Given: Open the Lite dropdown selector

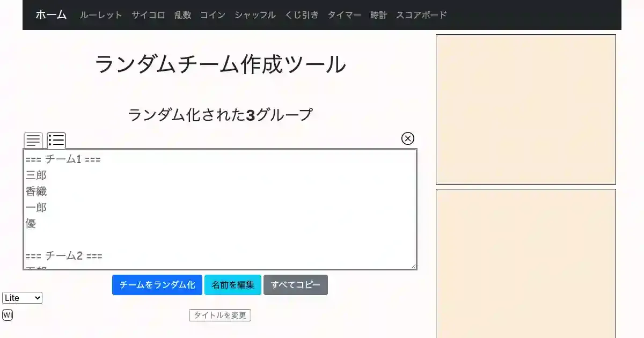Looking at the screenshot, I should click(x=22, y=298).
